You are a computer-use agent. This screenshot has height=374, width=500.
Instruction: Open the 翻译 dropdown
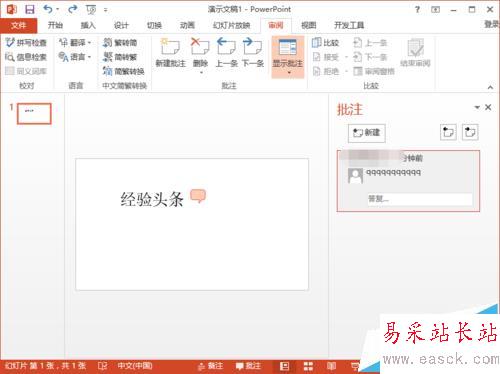[x=75, y=43]
